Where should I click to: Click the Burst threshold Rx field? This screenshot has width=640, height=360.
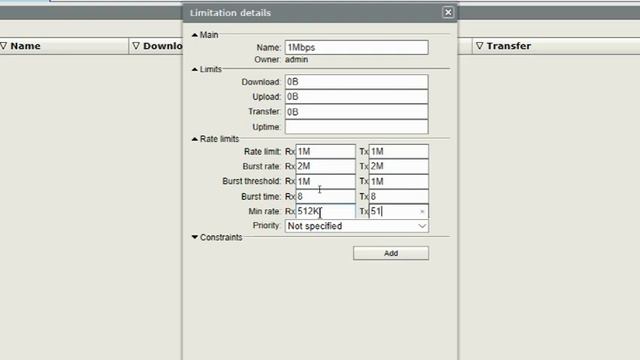click(326, 181)
